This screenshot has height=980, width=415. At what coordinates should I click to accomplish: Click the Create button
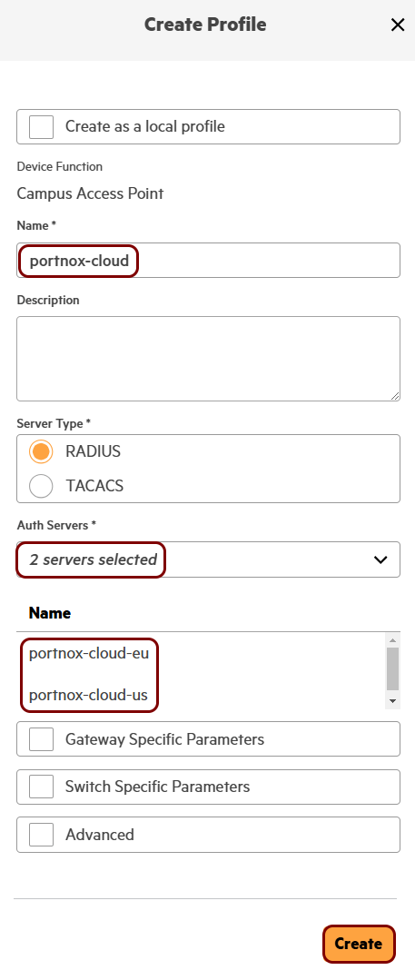coord(359,944)
